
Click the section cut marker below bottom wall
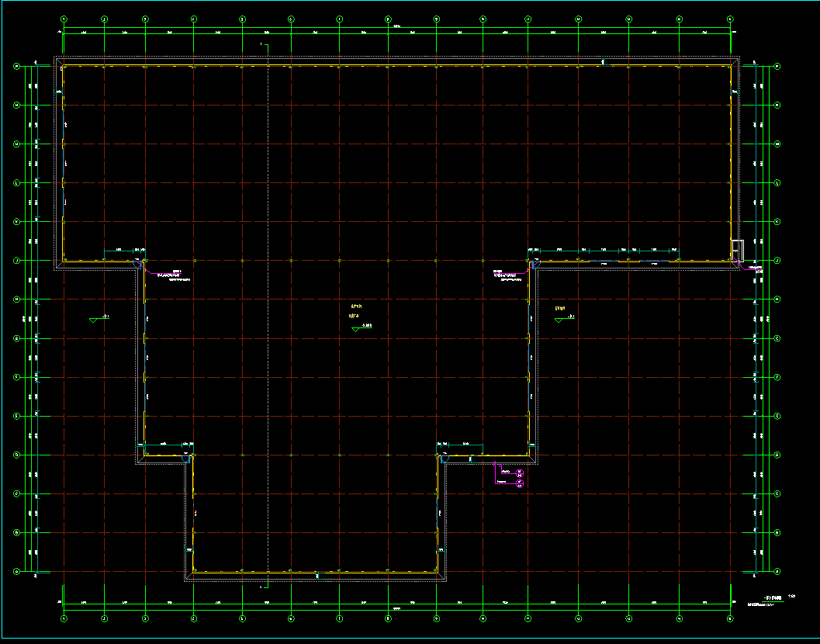click(x=264, y=587)
